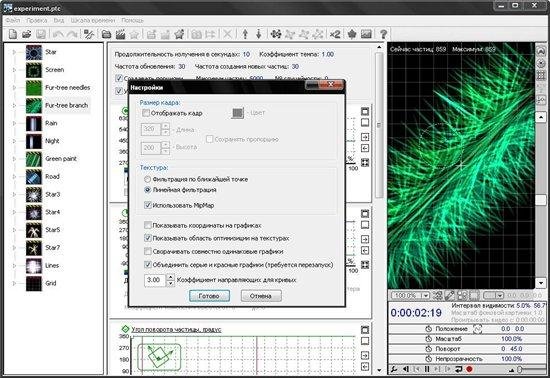Click the up arrow move icon

tap(245, 34)
